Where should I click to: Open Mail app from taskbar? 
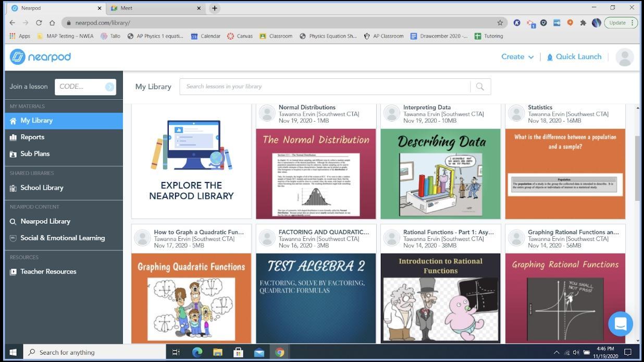pos(259,352)
